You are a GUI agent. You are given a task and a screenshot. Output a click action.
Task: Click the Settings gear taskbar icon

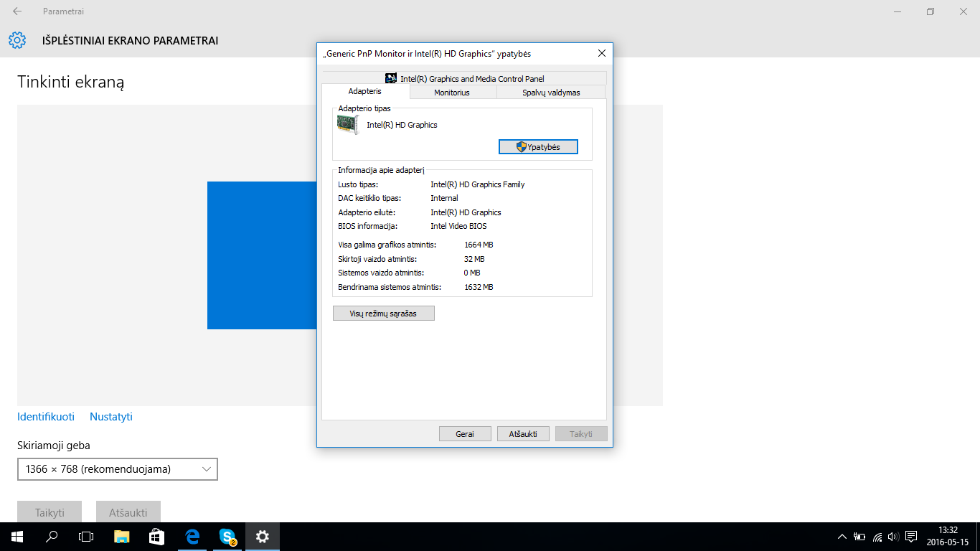click(x=263, y=536)
